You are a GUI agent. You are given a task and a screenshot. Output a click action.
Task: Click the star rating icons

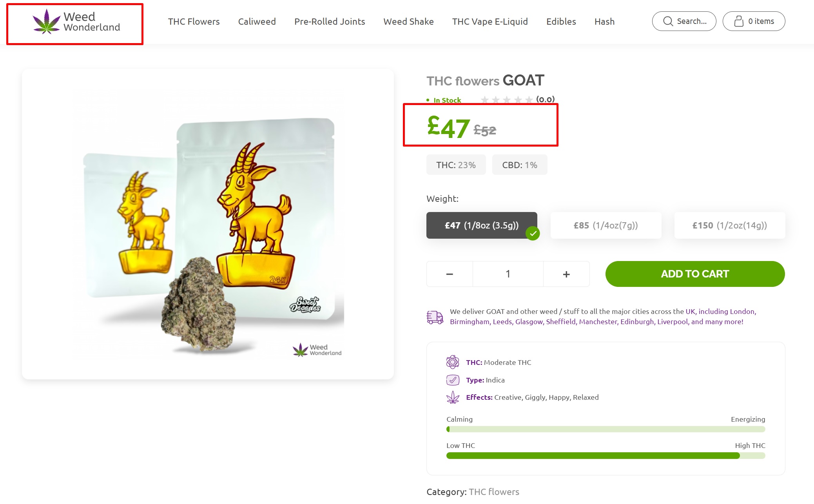[x=506, y=100]
